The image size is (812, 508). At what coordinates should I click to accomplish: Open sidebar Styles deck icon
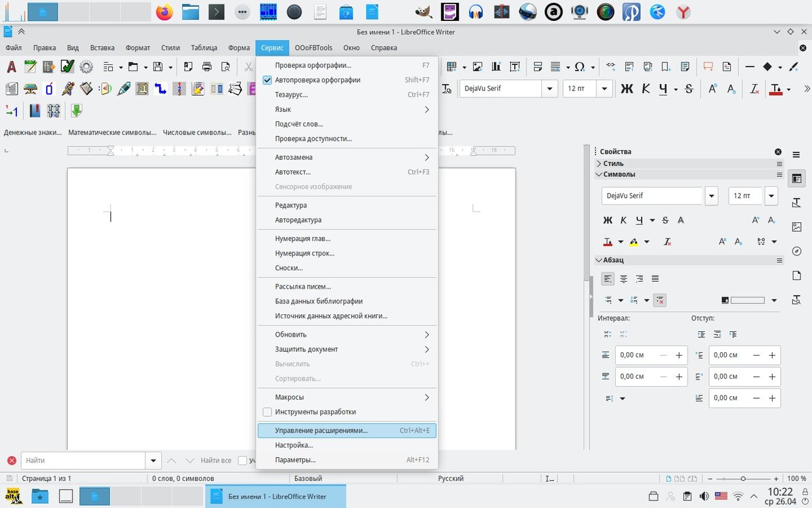click(x=796, y=203)
